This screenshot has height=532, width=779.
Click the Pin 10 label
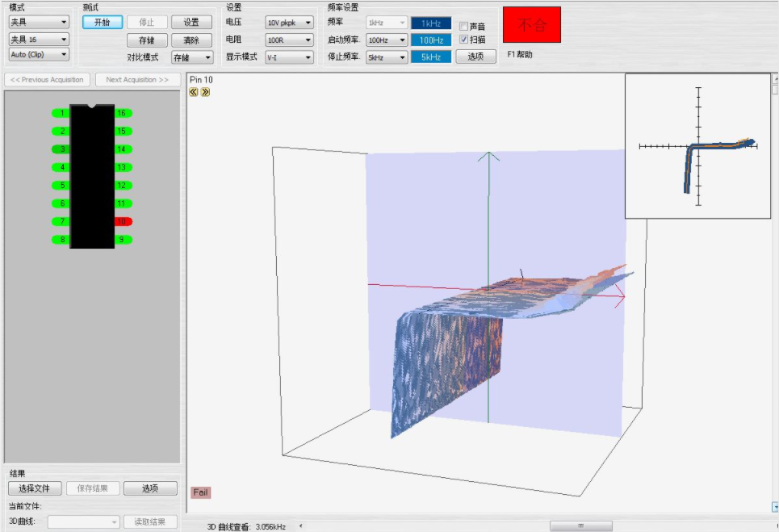click(201, 79)
